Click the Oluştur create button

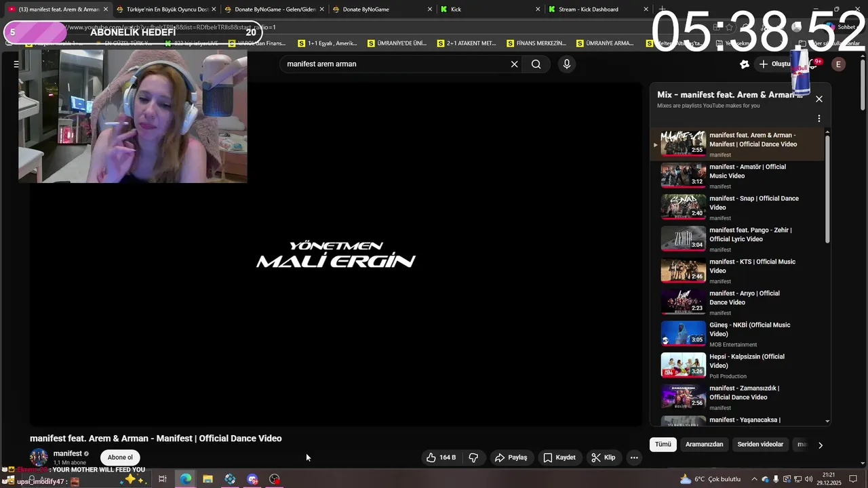click(774, 64)
